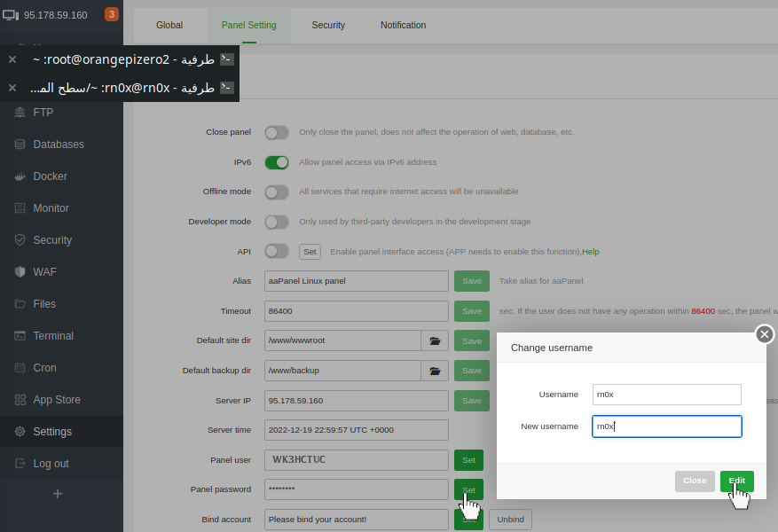Open the Global tab
The image size is (778, 532).
(169, 26)
